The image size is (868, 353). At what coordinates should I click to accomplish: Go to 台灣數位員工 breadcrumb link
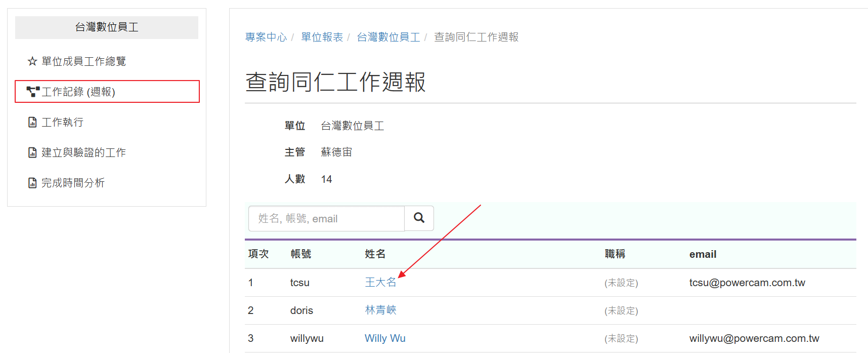pyautogui.click(x=388, y=37)
